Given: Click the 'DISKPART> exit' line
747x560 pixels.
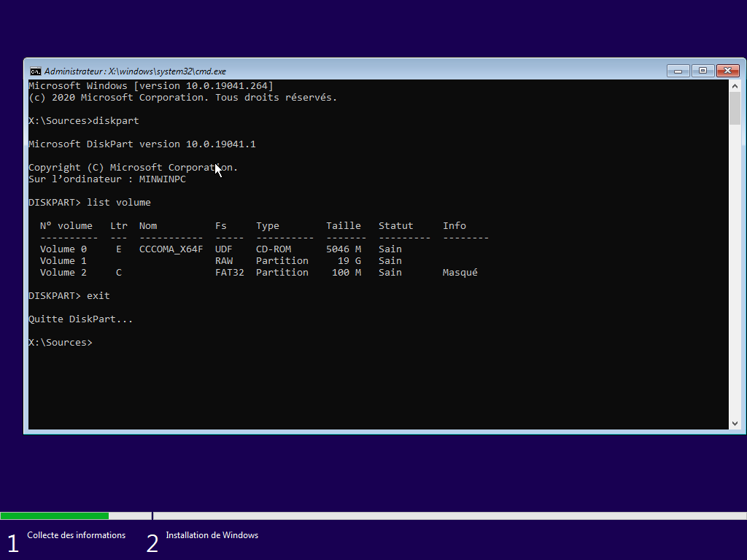Looking at the screenshot, I should [x=69, y=296].
